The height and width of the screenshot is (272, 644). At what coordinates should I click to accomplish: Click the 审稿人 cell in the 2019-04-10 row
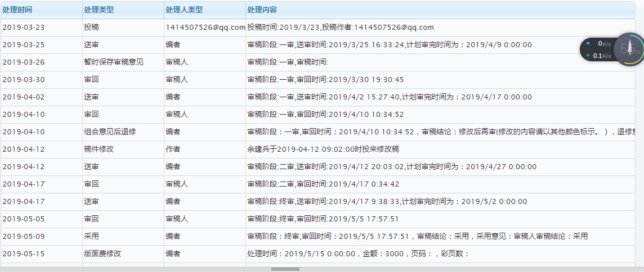pos(177,115)
